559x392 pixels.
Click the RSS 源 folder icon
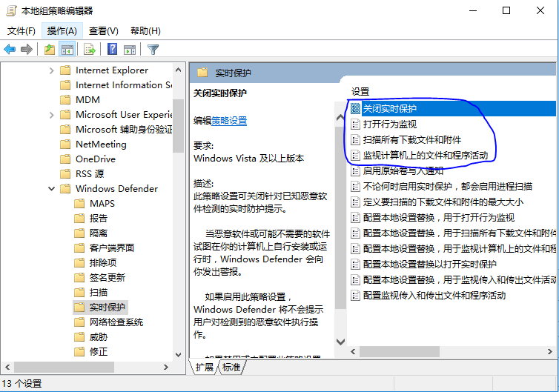tap(65, 174)
